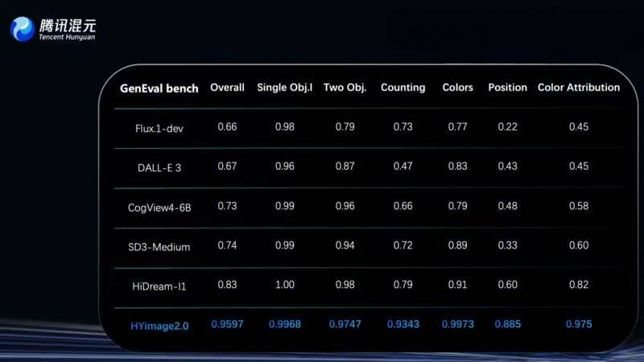Click HiDream-I1 Single Obj value 1.00

coord(285,285)
